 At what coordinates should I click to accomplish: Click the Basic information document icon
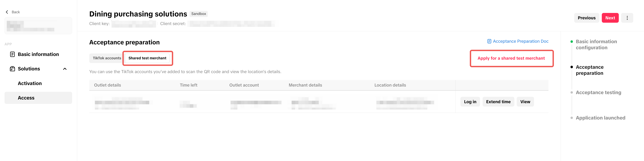pyautogui.click(x=12, y=54)
